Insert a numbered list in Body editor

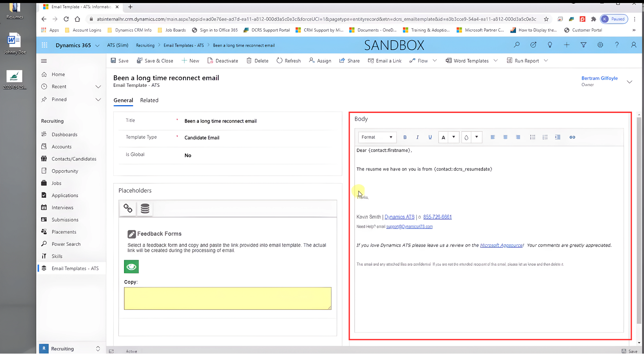(x=545, y=137)
